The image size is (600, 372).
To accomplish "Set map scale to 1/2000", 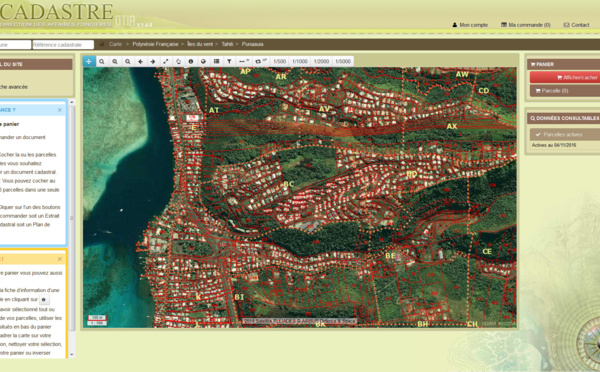I will coord(321,61).
